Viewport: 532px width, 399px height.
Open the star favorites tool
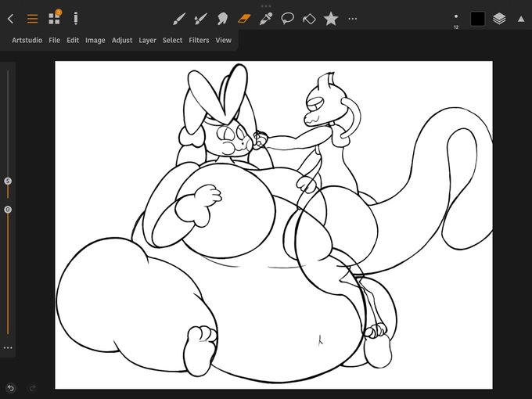331,18
